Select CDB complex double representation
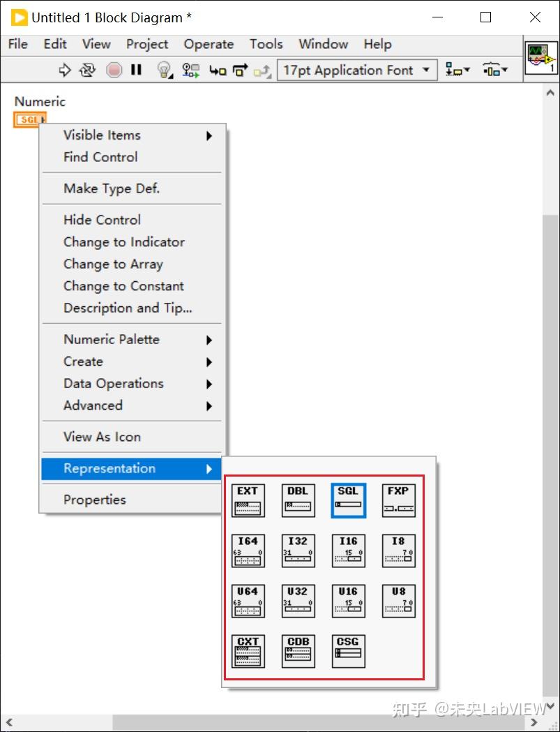The width and height of the screenshot is (560, 732). pos(298,651)
